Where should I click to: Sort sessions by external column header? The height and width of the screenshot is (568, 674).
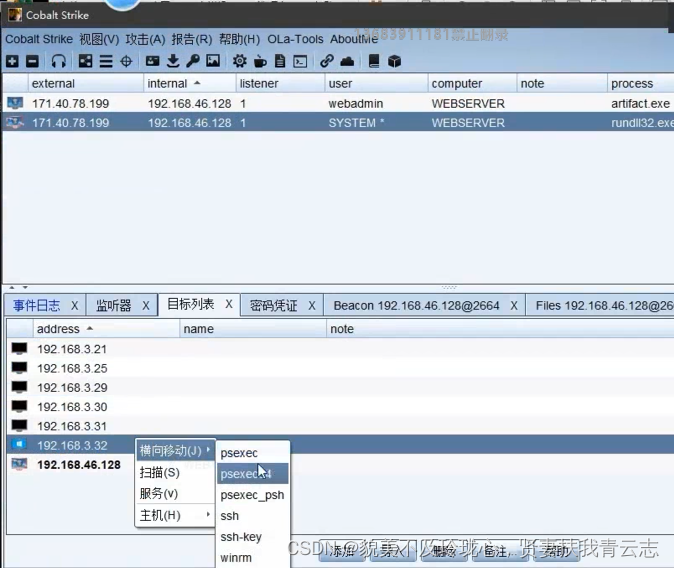click(x=86, y=83)
